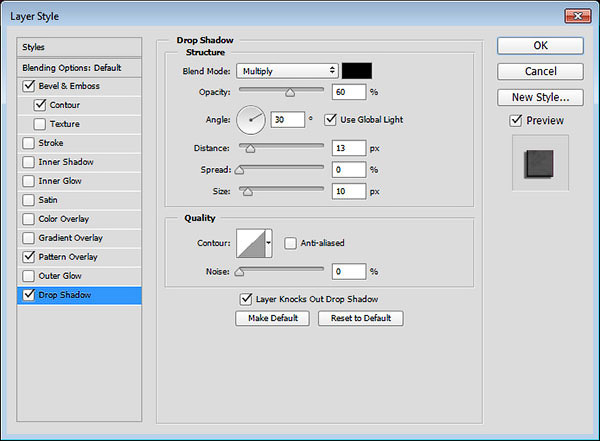
Task: Select the Bevel & Emboss label
Action: 69,86
